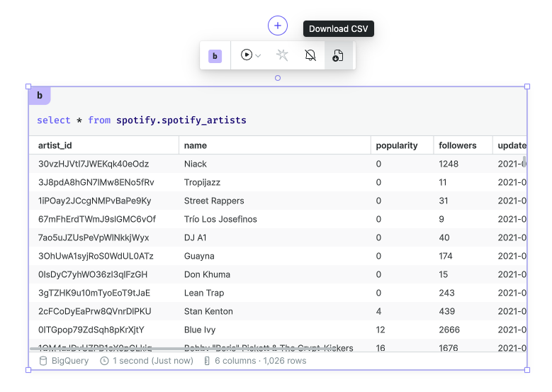The height and width of the screenshot is (392, 552).
Task: Click the Download CSV icon
Action: tap(338, 55)
